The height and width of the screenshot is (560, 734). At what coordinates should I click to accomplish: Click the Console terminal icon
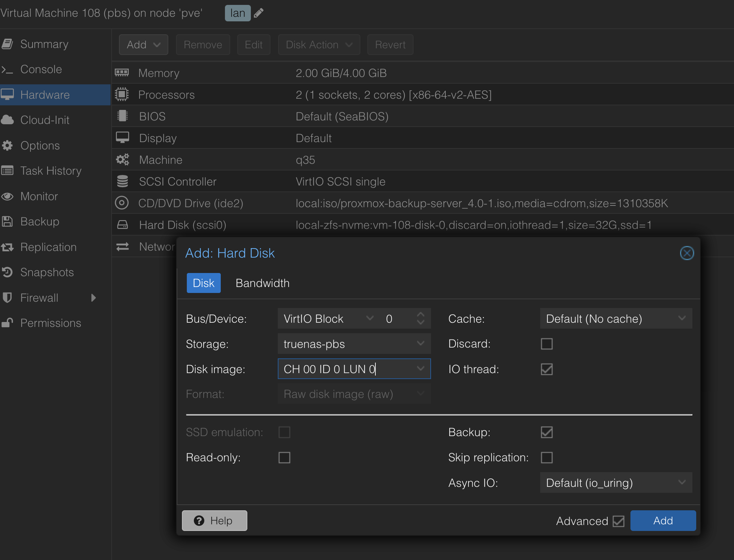pos(7,70)
